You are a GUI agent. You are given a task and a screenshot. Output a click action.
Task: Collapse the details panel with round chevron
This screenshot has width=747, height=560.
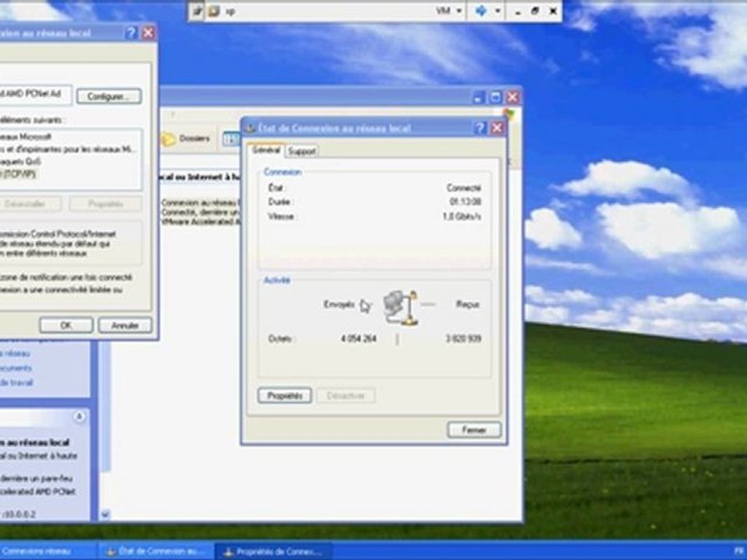[x=79, y=417]
